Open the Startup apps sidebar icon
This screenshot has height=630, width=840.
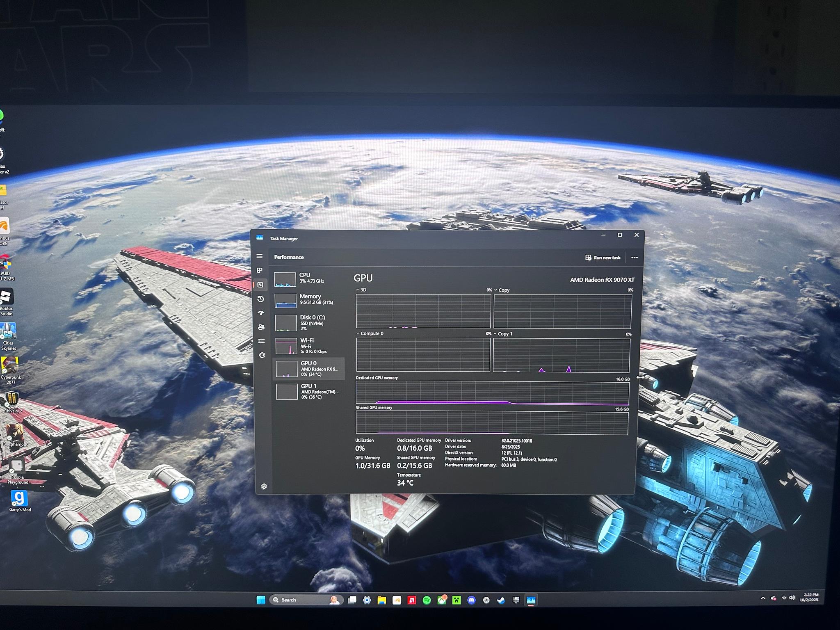[x=261, y=313]
